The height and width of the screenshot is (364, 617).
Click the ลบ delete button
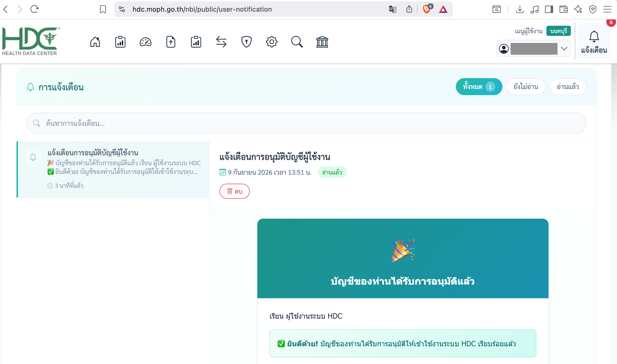point(234,191)
